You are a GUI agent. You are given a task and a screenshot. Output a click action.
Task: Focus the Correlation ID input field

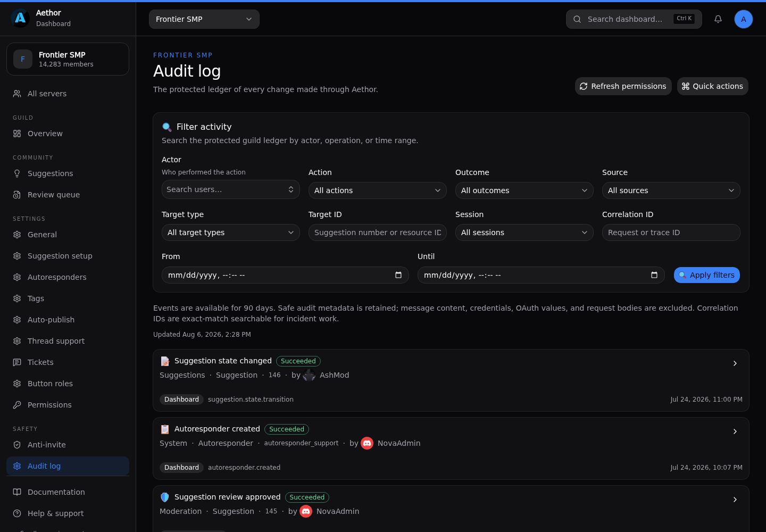671,232
